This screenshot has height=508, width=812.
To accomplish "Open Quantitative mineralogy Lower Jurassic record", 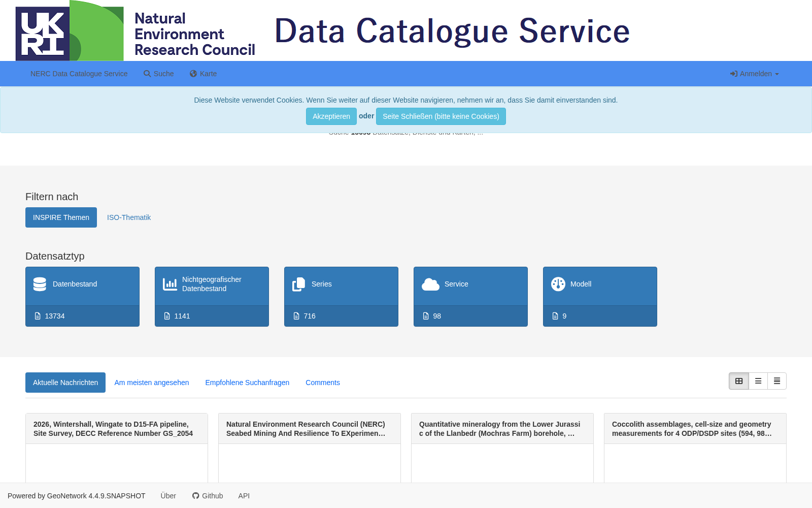I will click(500, 429).
